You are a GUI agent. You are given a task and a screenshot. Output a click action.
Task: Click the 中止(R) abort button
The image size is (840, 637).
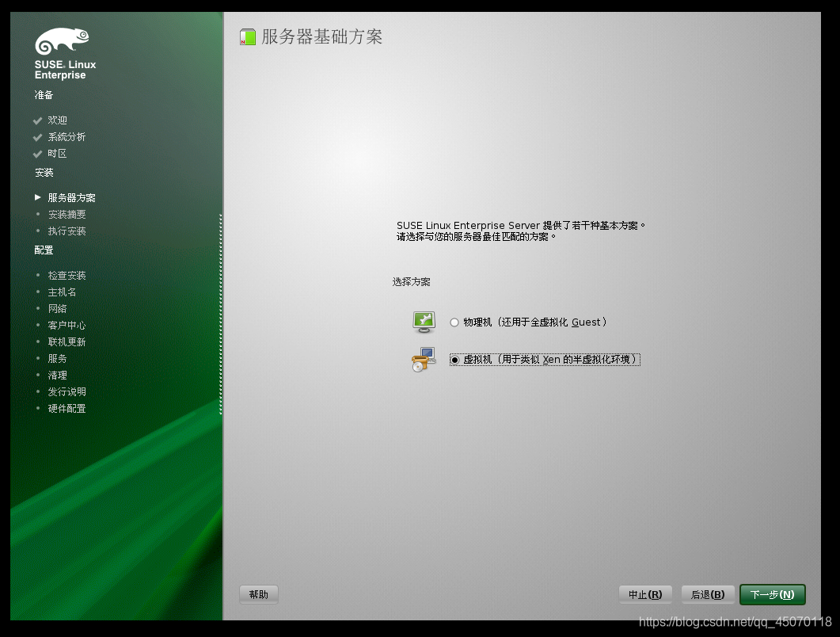(645, 595)
